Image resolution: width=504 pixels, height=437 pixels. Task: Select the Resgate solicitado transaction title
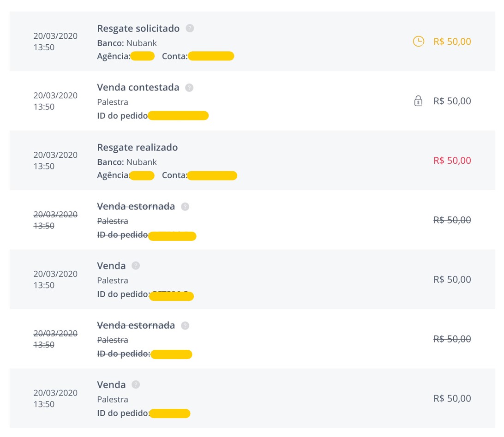coord(138,28)
